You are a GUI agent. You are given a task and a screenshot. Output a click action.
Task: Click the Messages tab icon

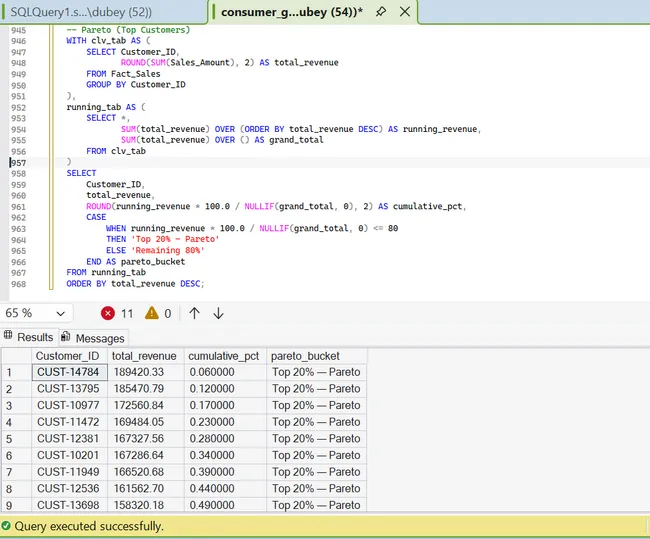(x=66, y=338)
